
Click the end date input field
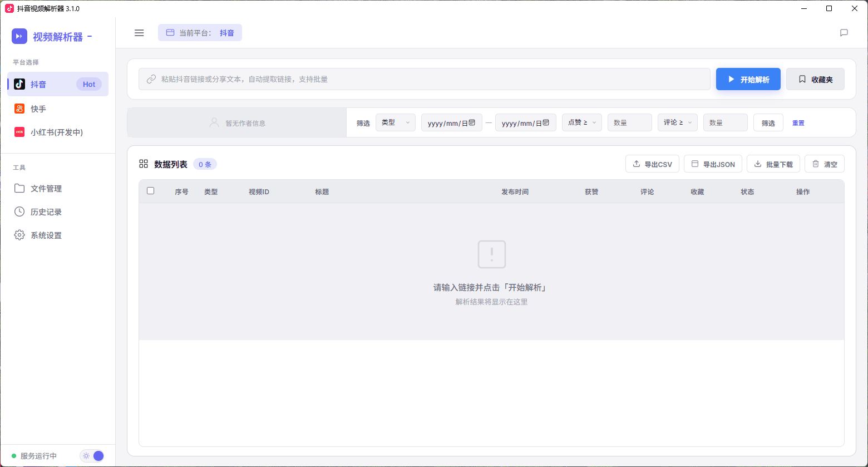[526, 122]
